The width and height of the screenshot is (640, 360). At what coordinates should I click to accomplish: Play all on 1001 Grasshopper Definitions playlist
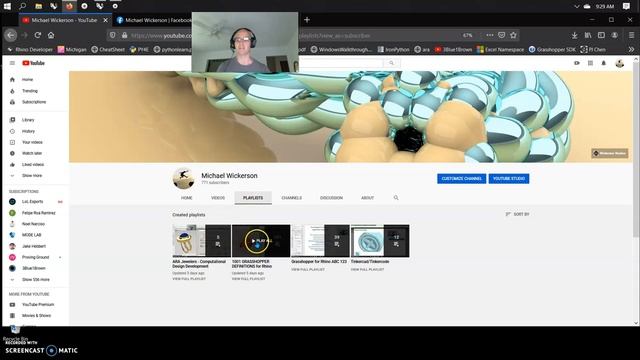[x=261, y=241]
